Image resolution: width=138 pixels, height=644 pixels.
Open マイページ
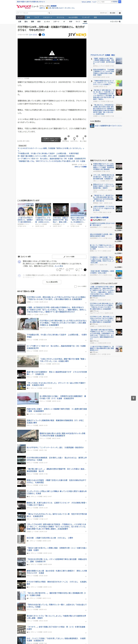pos(103,13)
